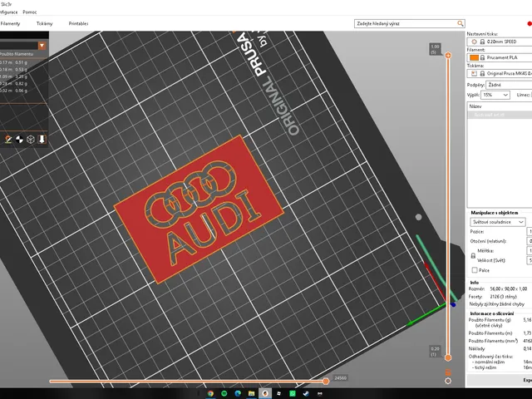Open WhatsApp from the taskbar

292,393
